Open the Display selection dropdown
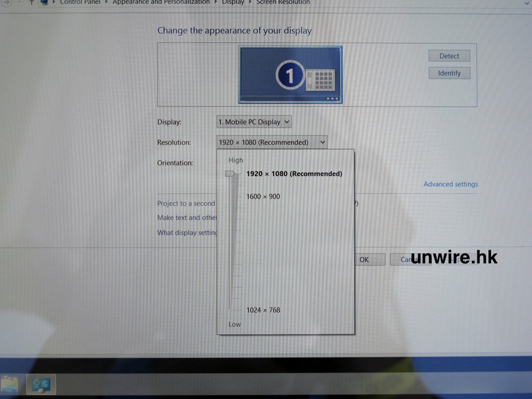This screenshot has height=399, width=532. pyautogui.click(x=254, y=122)
